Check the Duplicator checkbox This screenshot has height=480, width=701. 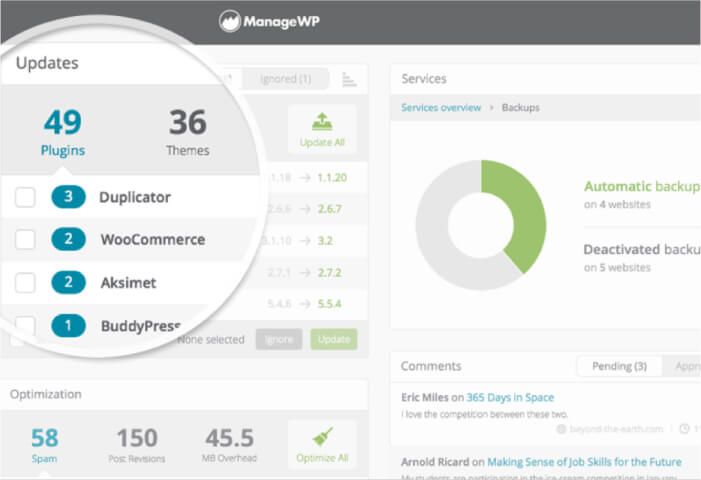(25, 197)
